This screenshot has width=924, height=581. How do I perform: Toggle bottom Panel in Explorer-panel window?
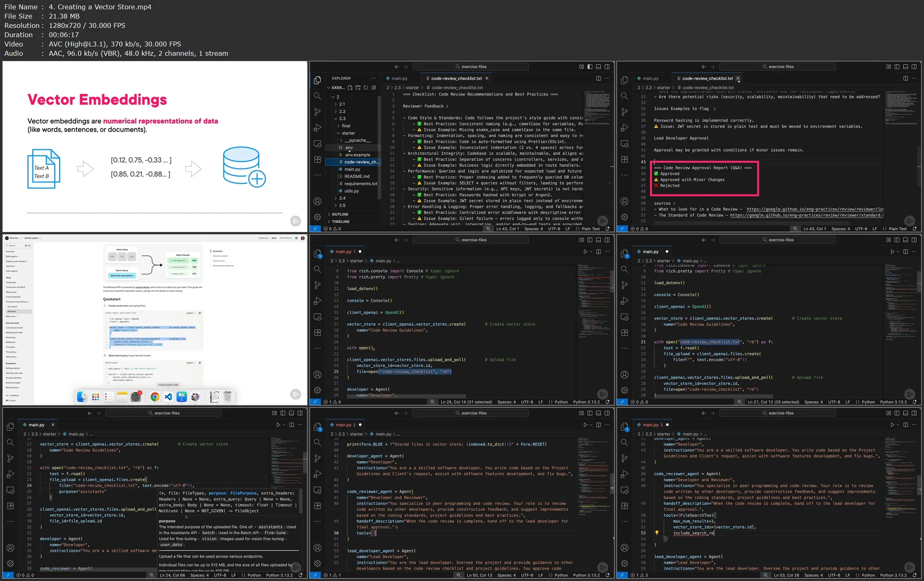[598, 67]
